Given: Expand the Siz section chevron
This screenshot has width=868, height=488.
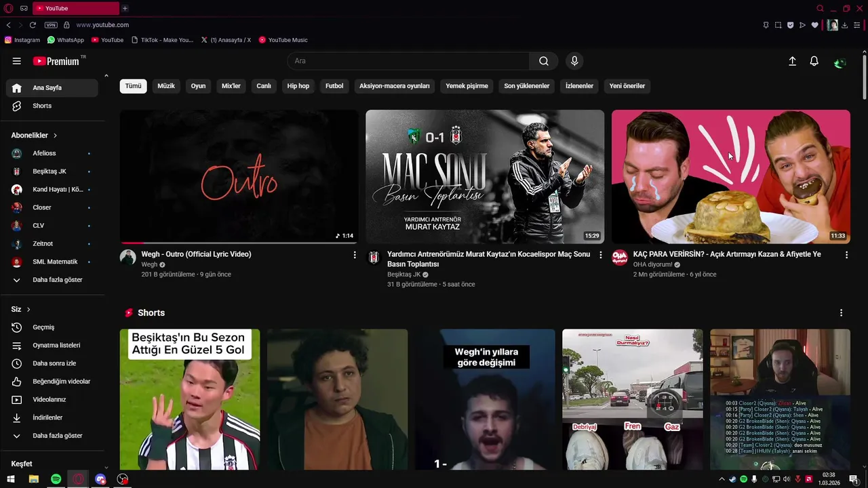Looking at the screenshot, I should [x=28, y=309].
